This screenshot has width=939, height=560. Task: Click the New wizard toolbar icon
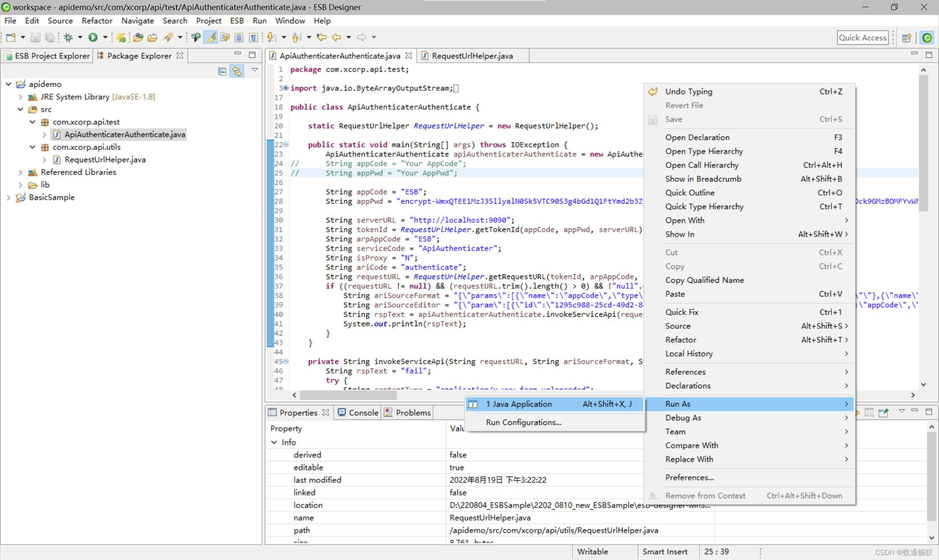tap(11, 38)
